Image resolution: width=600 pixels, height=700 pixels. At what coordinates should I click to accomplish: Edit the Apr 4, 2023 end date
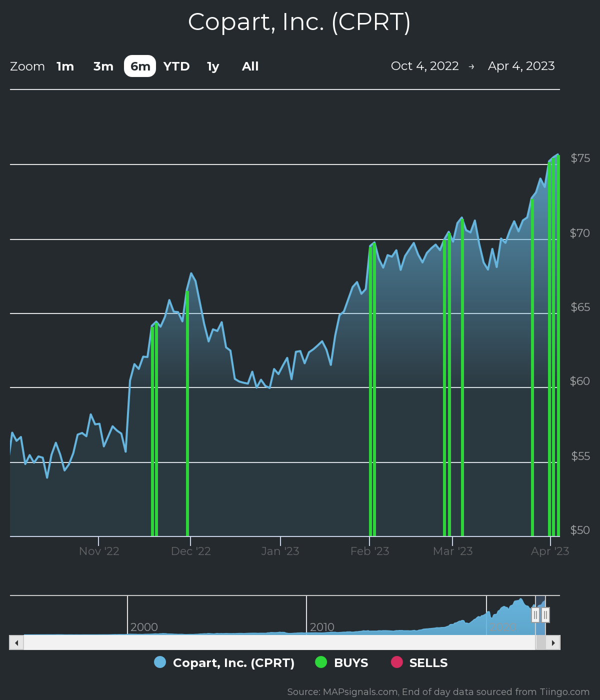[x=521, y=66]
